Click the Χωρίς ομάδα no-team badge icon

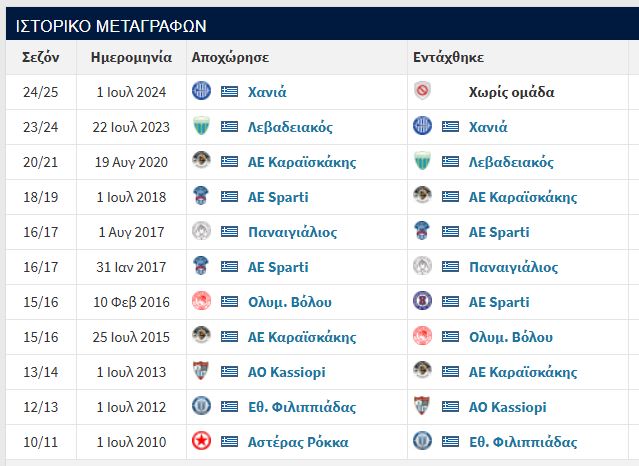point(422,91)
